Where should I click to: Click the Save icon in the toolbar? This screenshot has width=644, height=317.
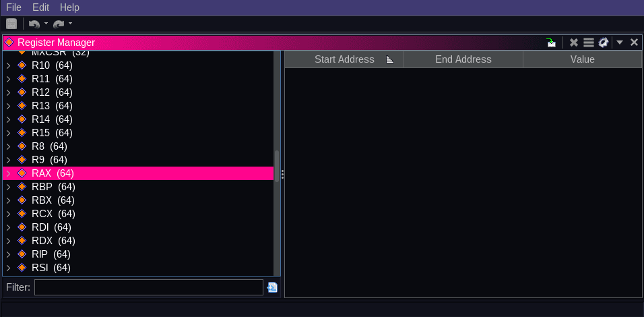click(x=11, y=24)
